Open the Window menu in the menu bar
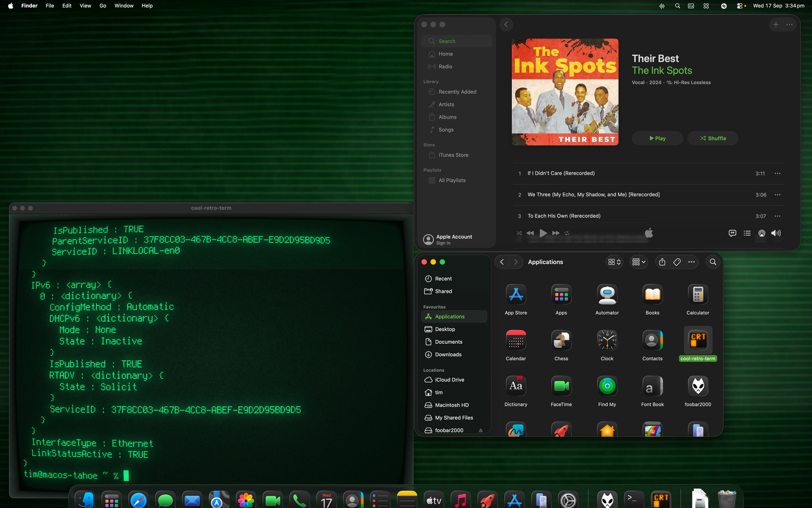The height and width of the screenshot is (508, 812). coord(124,5)
